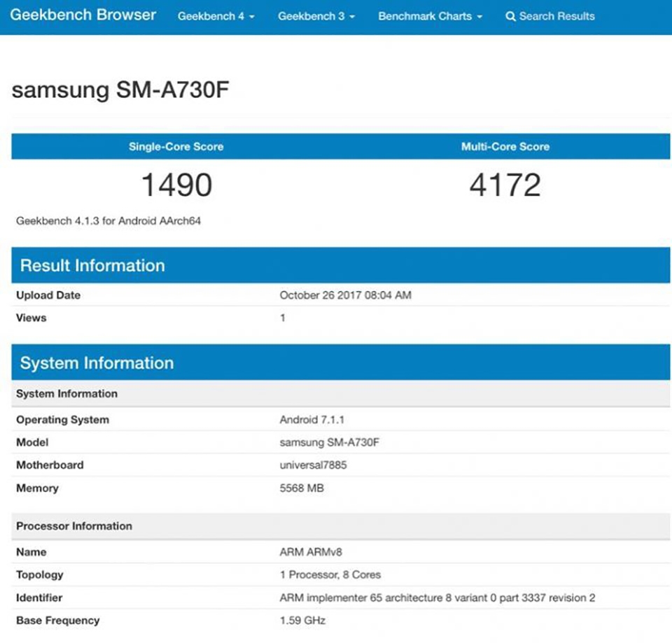The image size is (672, 643).
Task: Click the magnifier search icon
Action: [x=510, y=16]
